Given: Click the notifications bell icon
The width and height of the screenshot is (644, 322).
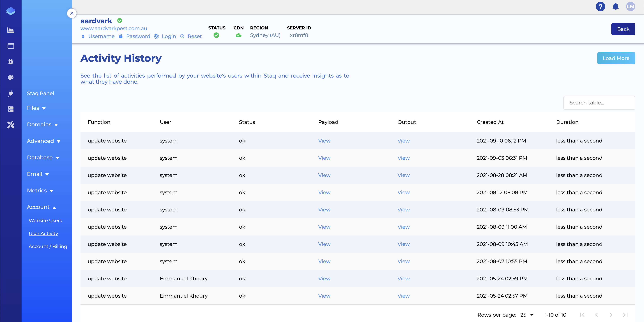Looking at the screenshot, I should (x=615, y=6).
